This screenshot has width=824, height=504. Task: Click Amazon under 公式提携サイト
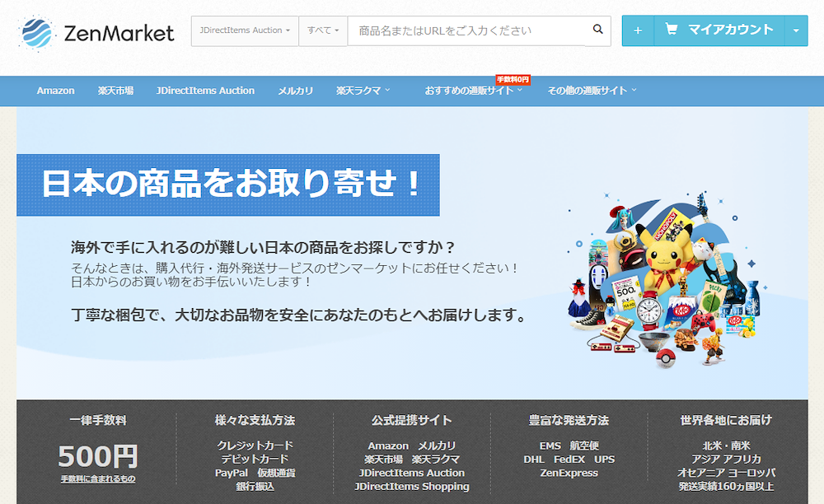(388, 446)
